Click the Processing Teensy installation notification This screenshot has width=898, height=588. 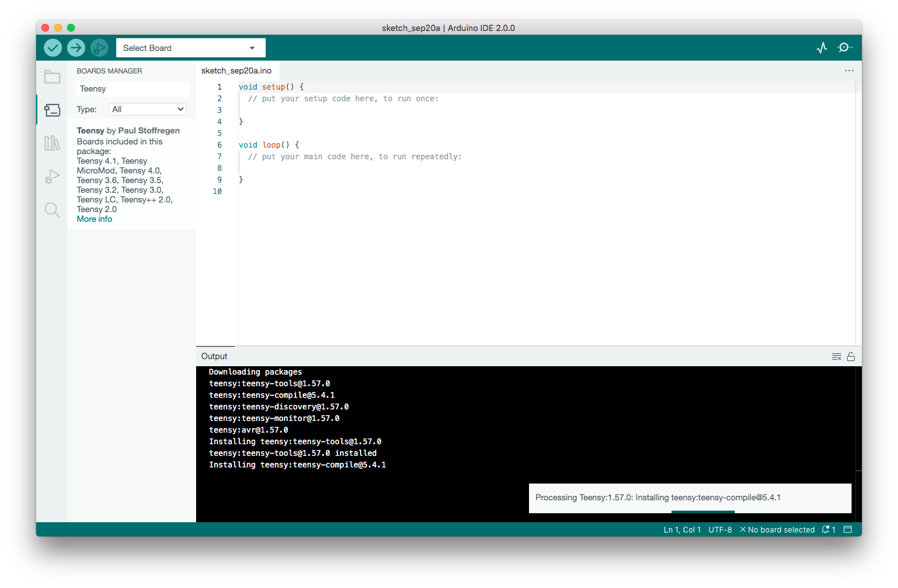point(690,498)
